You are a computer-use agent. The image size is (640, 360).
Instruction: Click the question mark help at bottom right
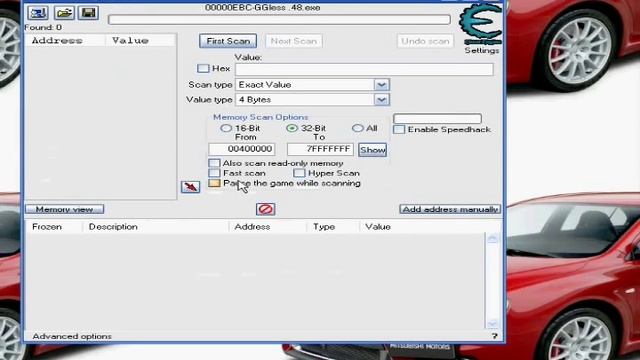[x=494, y=336]
